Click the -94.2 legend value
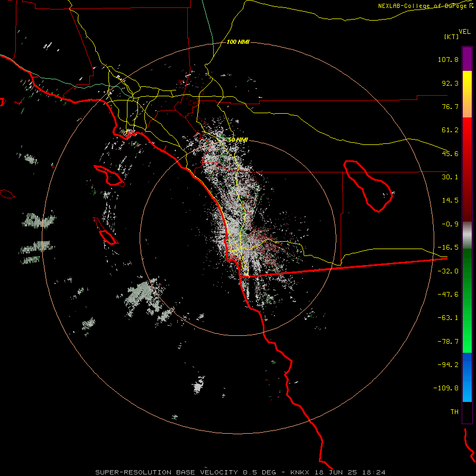The image size is (476, 476). pyautogui.click(x=448, y=365)
